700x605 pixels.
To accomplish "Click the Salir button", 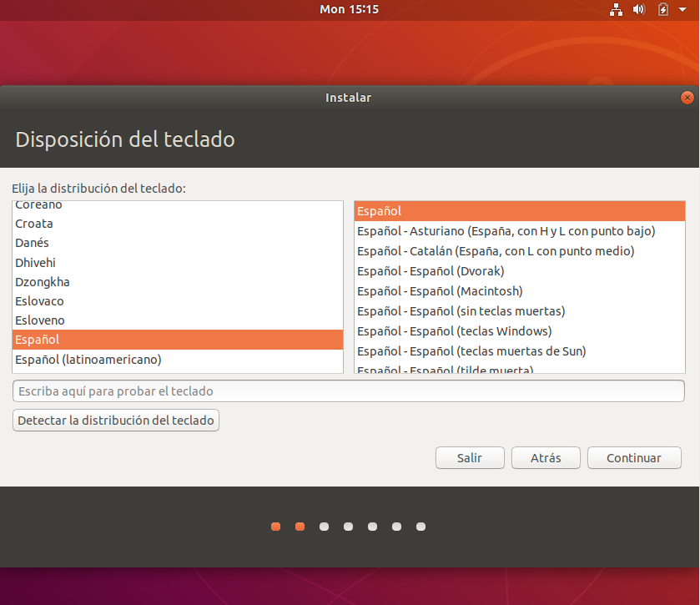I will (470, 457).
